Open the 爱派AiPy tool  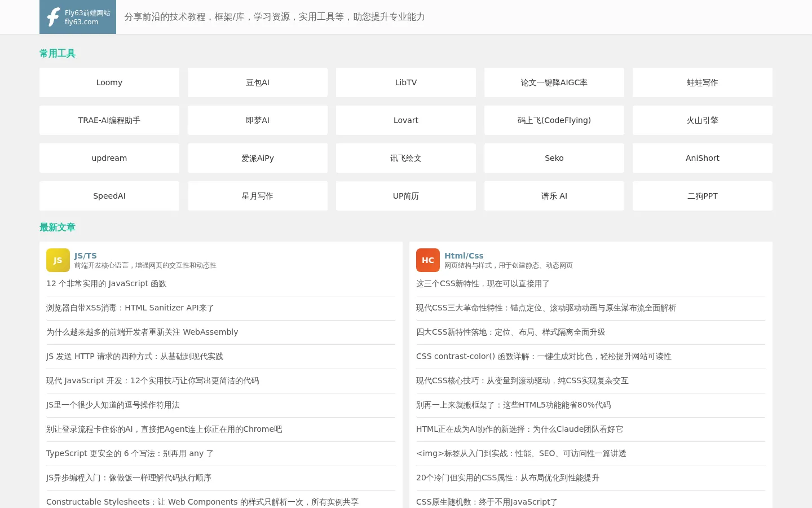pyautogui.click(x=258, y=158)
